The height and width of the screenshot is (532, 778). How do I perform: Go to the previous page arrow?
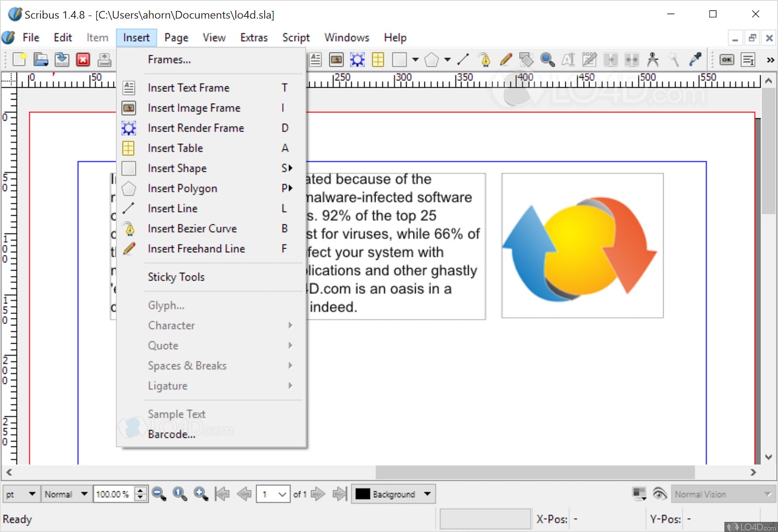click(x=244, y=494)
